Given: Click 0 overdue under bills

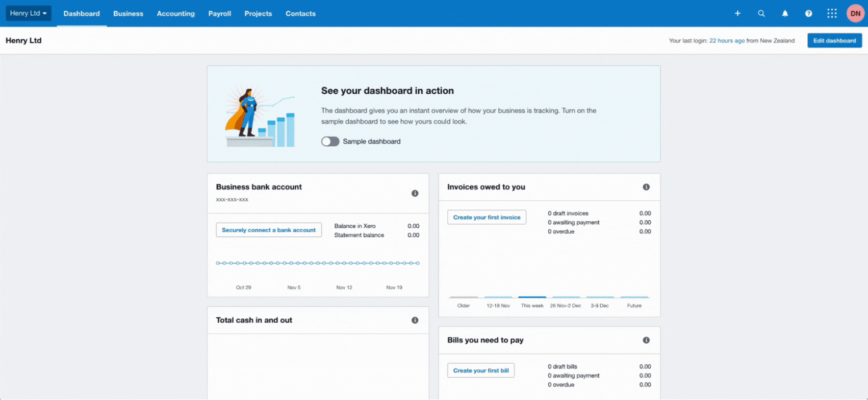Looking at the screenshot, I should click(x=561, y=385).
